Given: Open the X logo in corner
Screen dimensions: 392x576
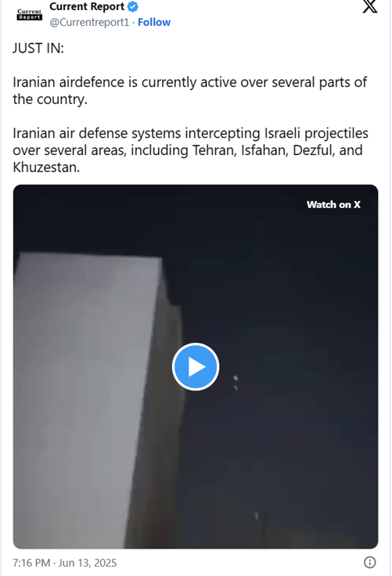Looking at the screenshot, I should pos(370,6).
